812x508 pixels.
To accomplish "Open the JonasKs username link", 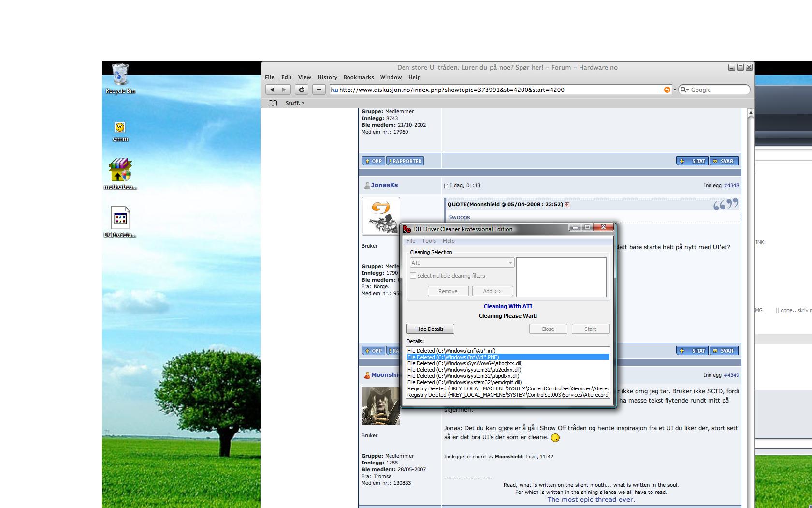I will (384, 185).
